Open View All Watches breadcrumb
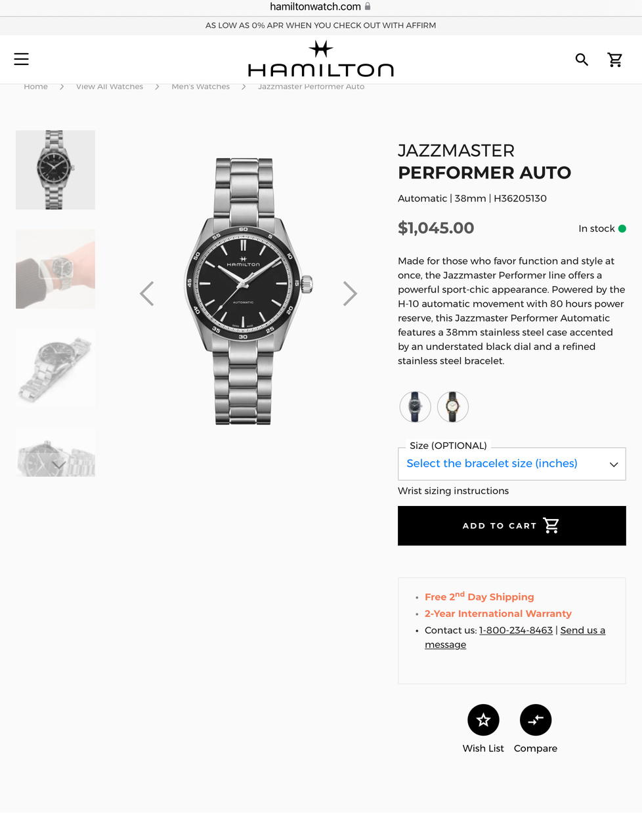The image size is (642, 840). pyautogui.click(x=110, y=87)
